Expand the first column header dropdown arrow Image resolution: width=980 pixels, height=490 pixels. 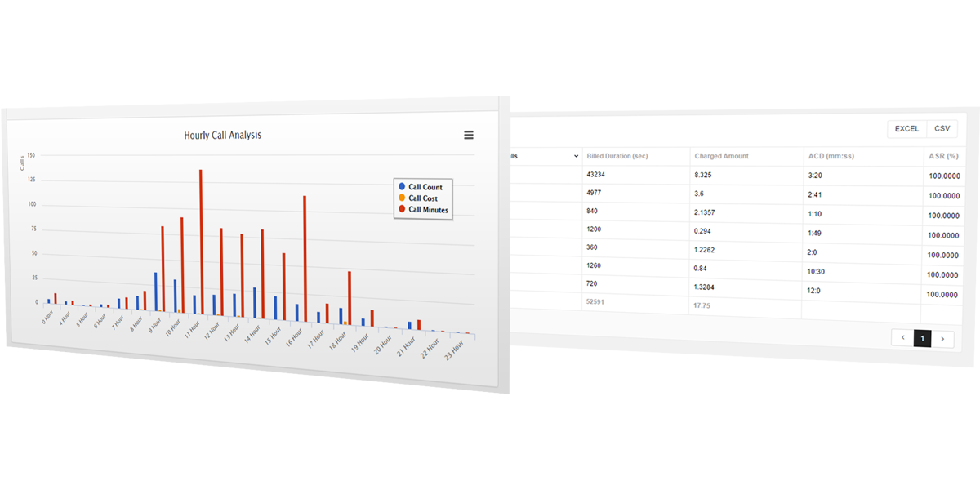tap(576, 156)
